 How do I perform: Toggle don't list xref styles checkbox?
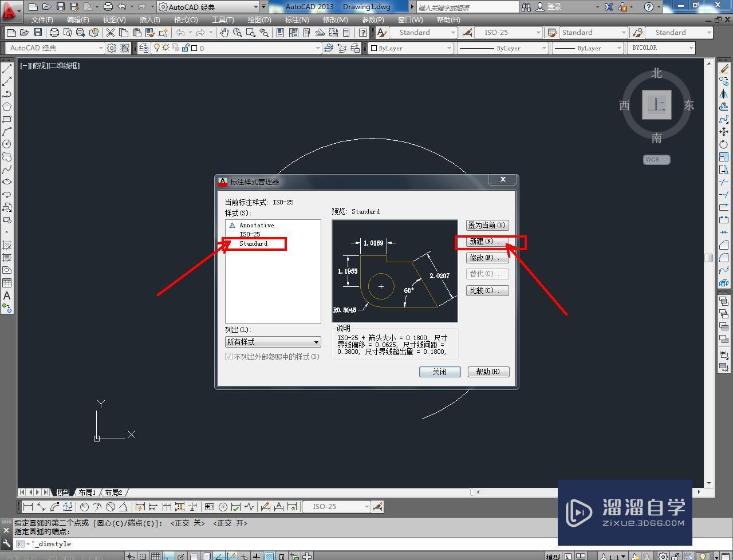tap(229, 357)
